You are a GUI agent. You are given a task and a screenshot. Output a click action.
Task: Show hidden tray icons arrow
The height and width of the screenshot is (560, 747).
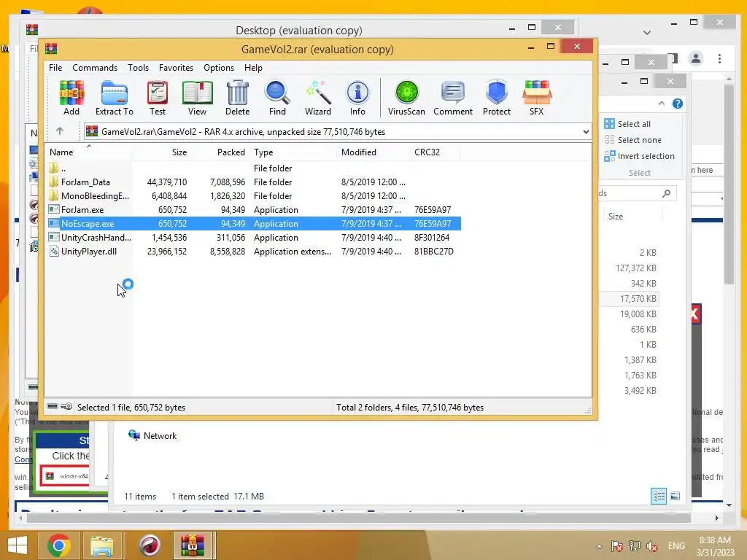click(x=600, y=546)
